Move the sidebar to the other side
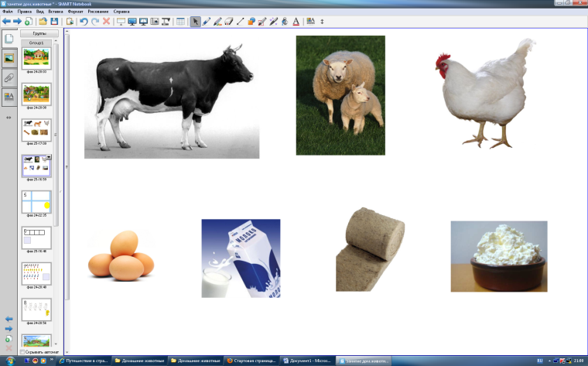Screen dimensions: 588x366 (9, 118)
